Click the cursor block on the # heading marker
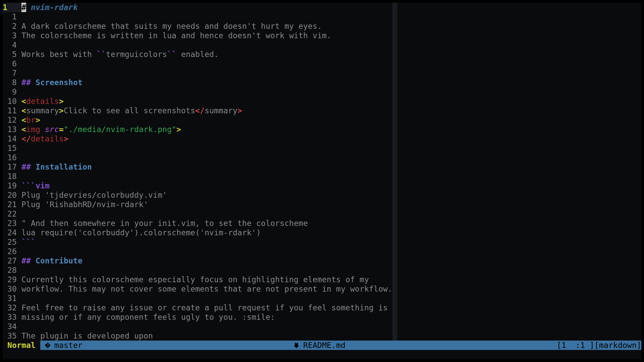The height and width of the screenshot is (362, 644). point(24,7)
